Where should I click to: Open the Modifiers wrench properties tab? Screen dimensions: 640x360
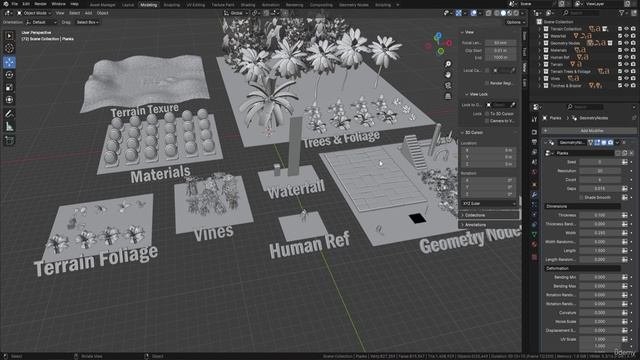tap(534, 194)
